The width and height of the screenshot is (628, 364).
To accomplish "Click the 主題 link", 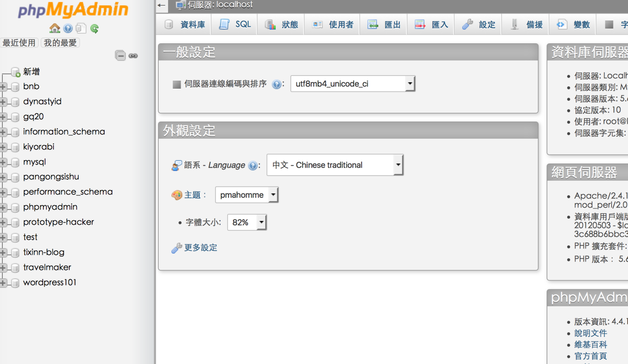I will 193,195.
